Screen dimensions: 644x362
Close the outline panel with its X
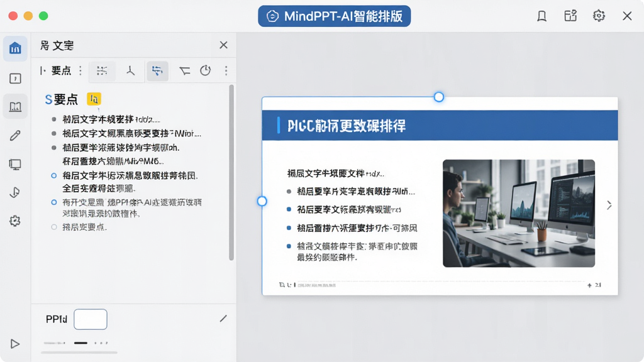(x=223, y=45)
